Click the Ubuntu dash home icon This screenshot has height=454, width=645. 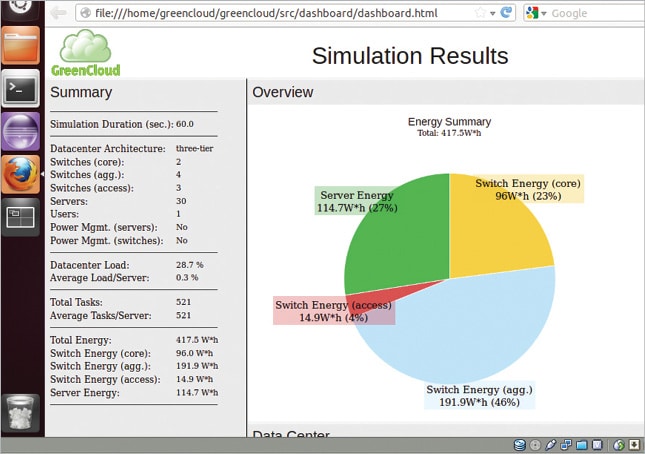click(x=21, y=6)
